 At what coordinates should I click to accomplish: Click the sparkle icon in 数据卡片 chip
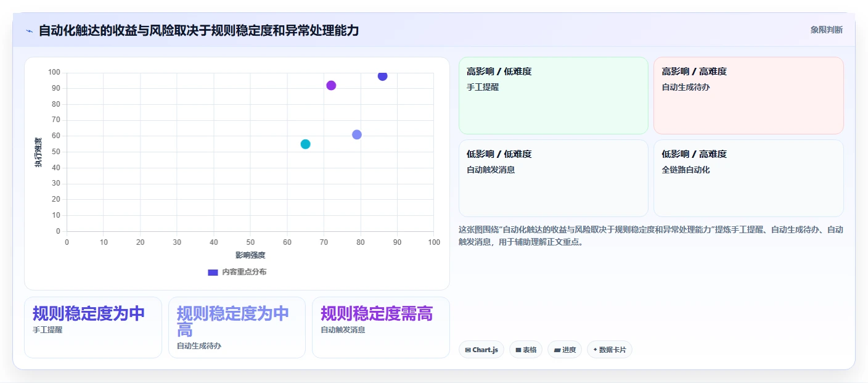595,350
